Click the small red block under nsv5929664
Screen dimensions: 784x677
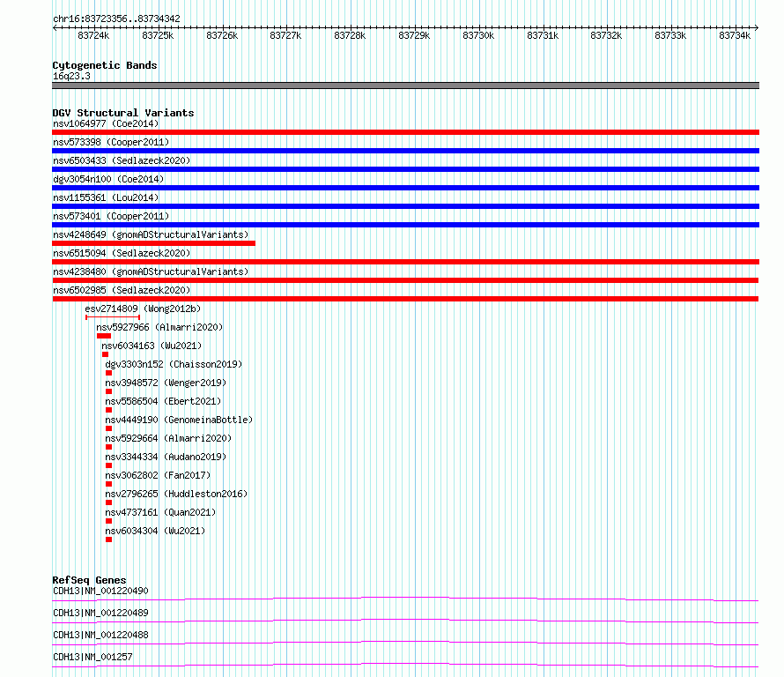click(x=108, y=447)
